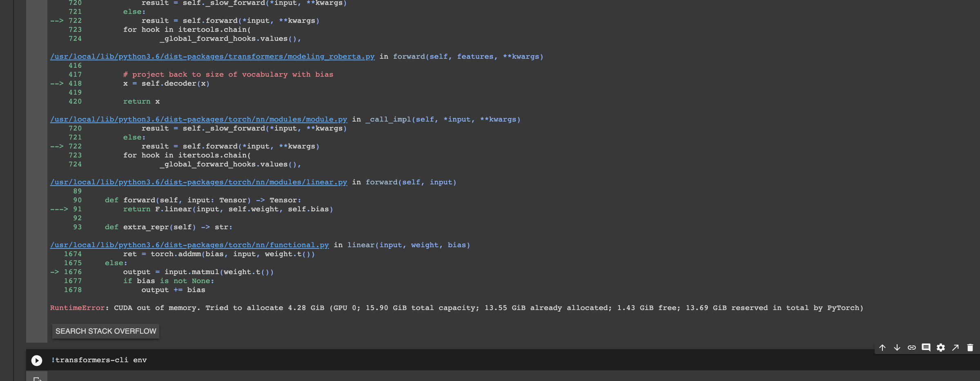The image size is (980, 381).
Task: Open the linear.py traceback link
Action: pos(199,182)
